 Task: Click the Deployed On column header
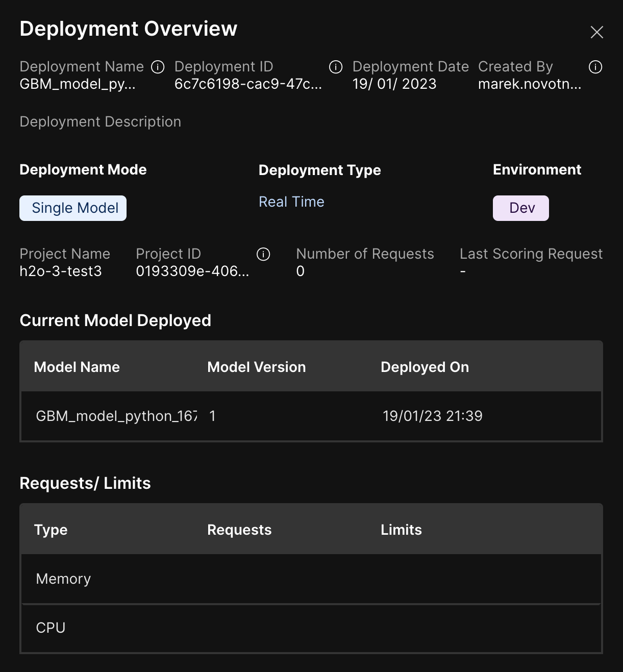(x=425, y=367)
